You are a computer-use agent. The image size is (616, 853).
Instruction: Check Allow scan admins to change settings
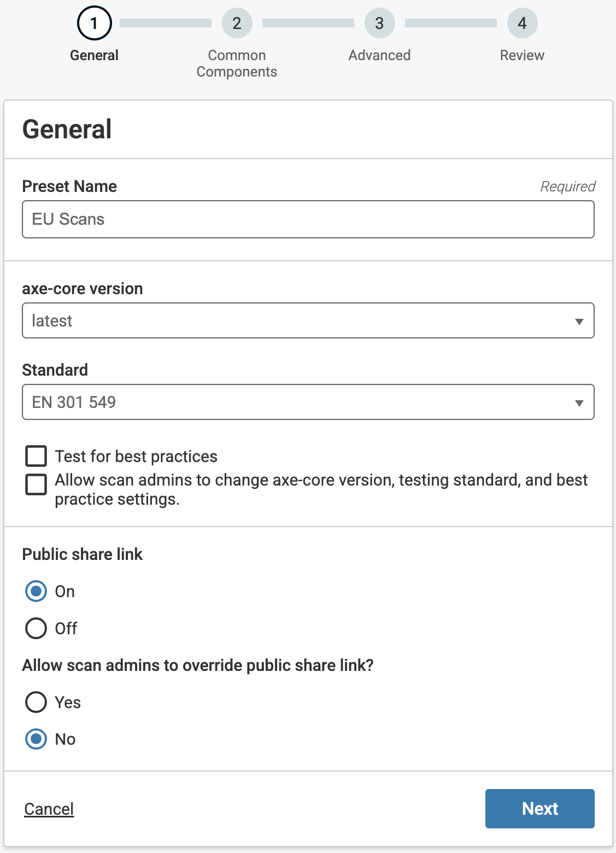coord(36,484)
